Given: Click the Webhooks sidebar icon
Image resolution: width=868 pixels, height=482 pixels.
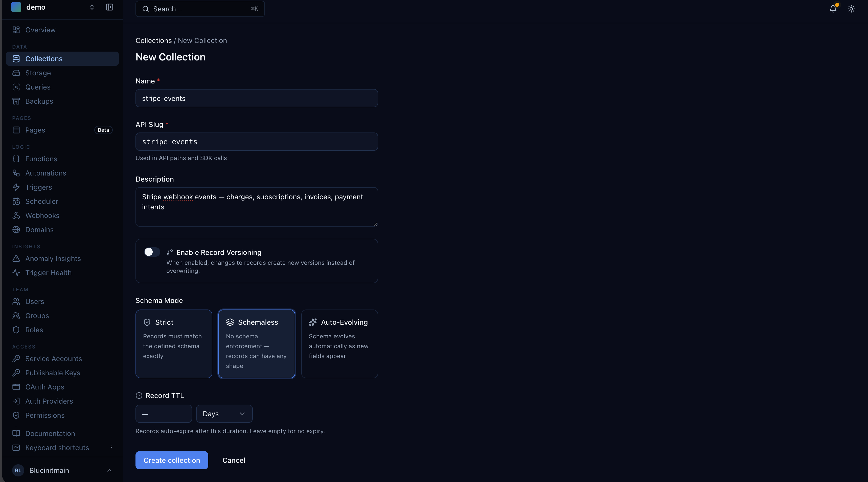Looking at the screenshot, I should [16, 216].
